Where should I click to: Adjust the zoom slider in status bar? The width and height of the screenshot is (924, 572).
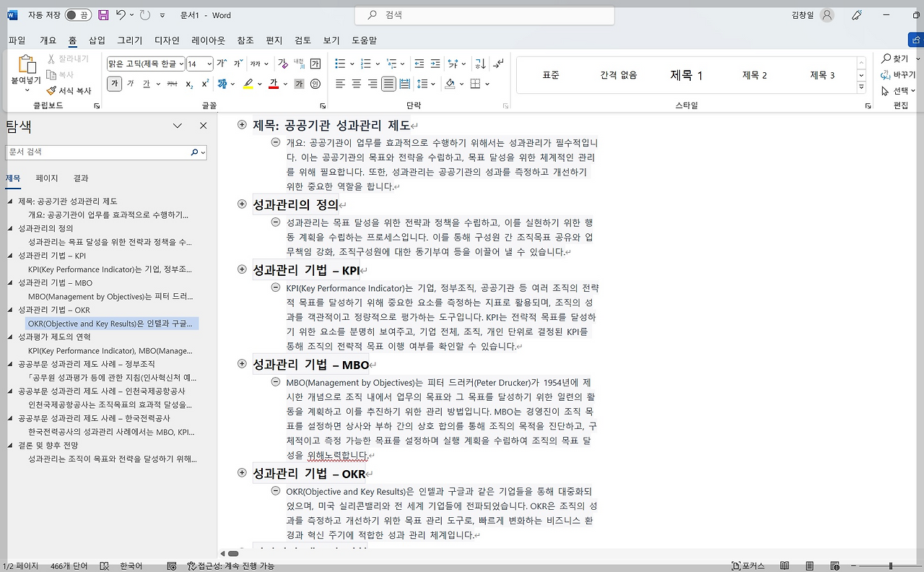pyautogui.click(x=891, y=566)
